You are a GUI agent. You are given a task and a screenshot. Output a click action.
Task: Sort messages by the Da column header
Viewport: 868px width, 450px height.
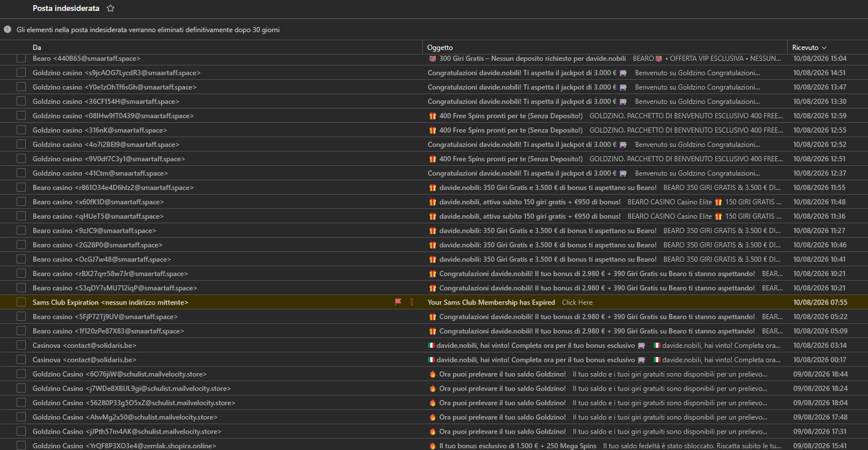coord(37,48)
